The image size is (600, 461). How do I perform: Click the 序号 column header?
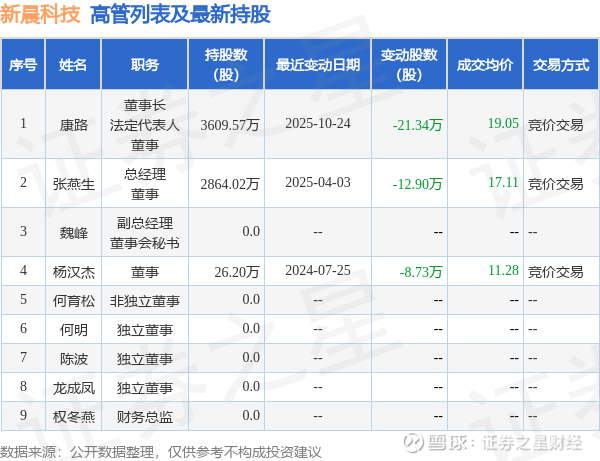23,64
